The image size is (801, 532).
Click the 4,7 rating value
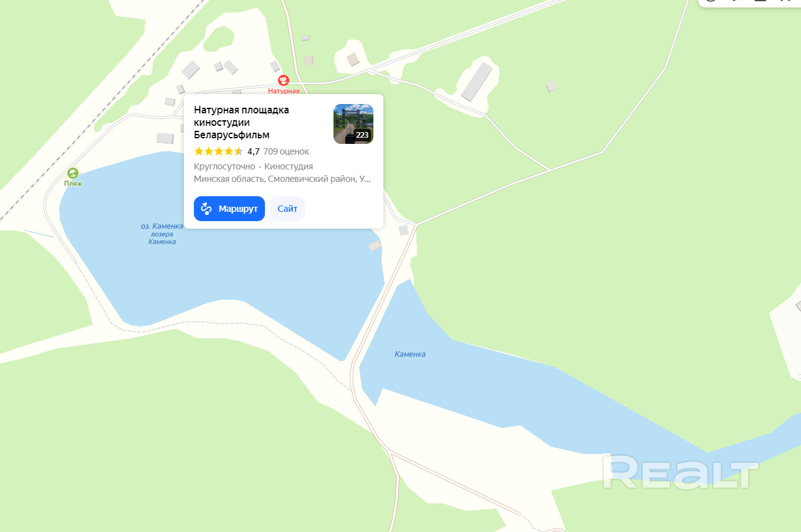pyautogui.click(x=253, y=151)
